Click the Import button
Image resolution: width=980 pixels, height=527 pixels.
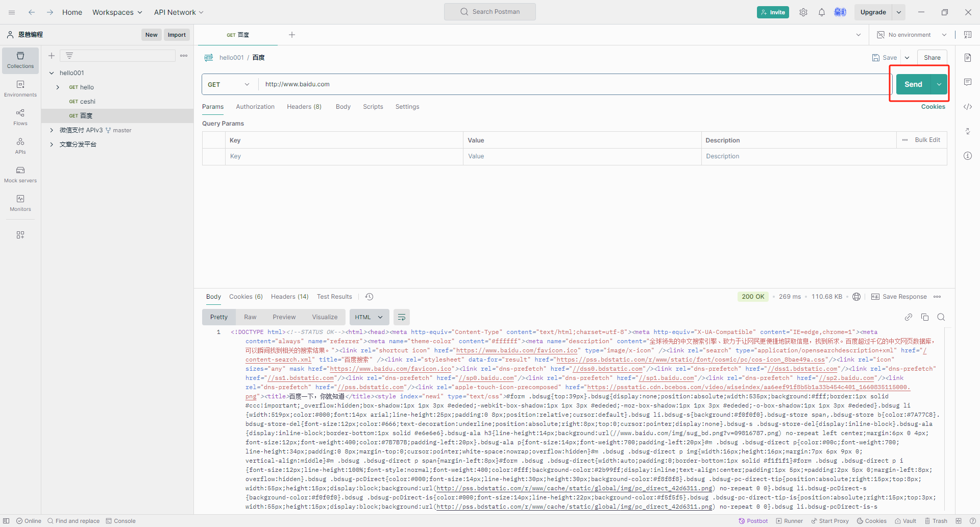point(177,35)
